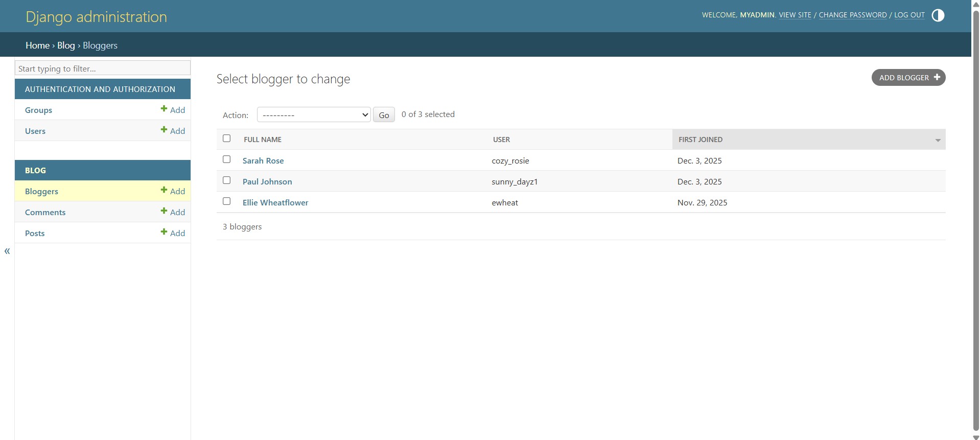
Task: Click the plus icon next to Users
Action: coord(164,130)
